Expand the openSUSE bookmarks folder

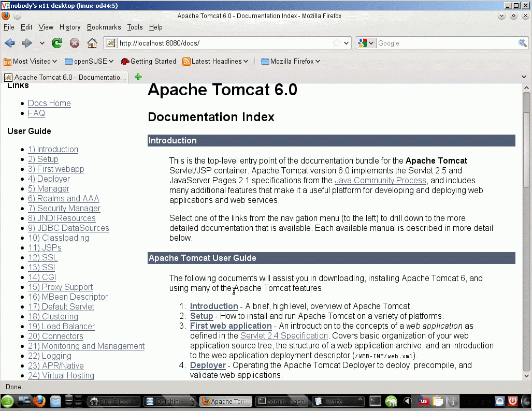(x=89, y=62)
